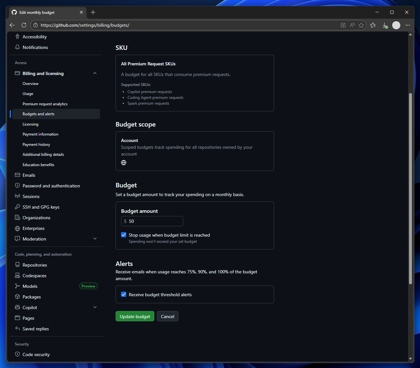Viewport: 420px width, 368px height.
Task: Click the browser address bar URL
Action: [85, 25]
